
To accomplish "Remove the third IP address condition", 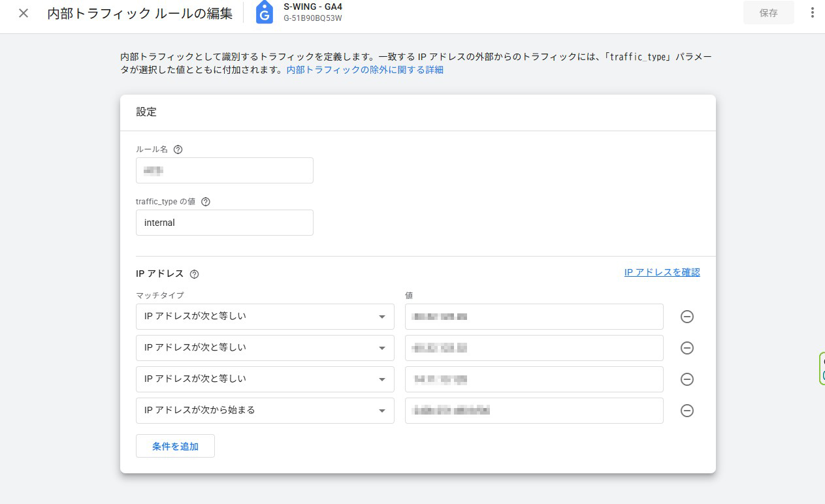I will (x=687, y=379).
